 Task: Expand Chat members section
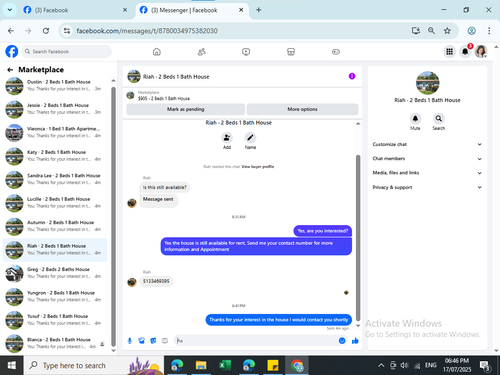[x=427, y=159]
